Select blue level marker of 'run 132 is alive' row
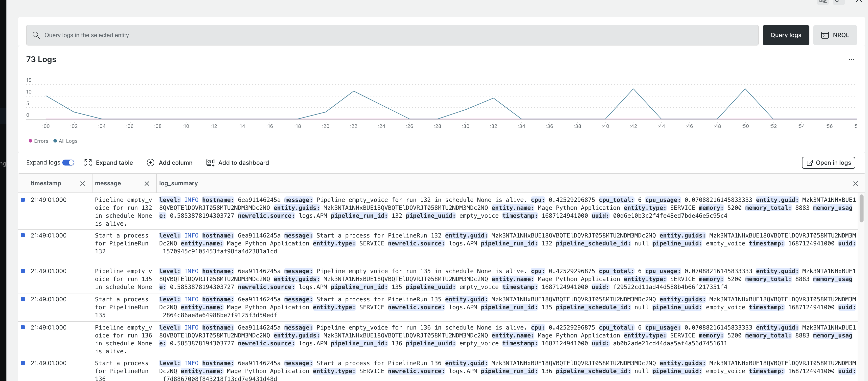868x381 pixels. (x=23, y=200)
